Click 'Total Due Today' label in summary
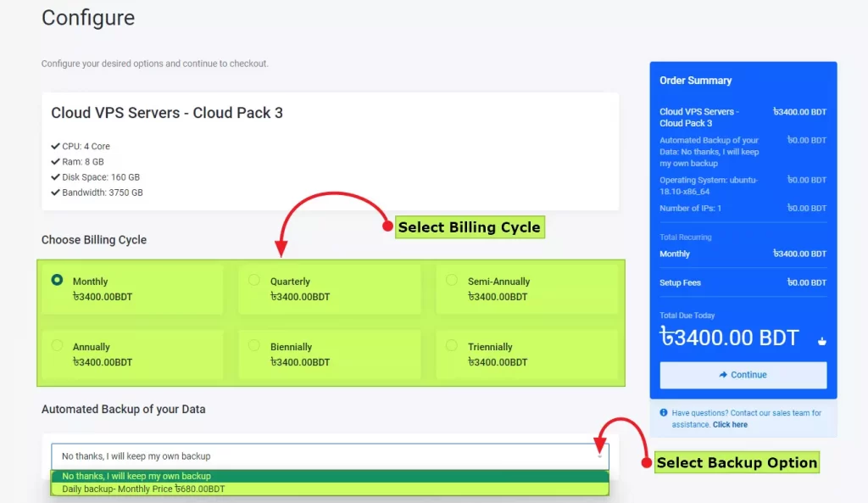Screen dimensions: 868x503 pyautogui.click(x=687, y=316)
